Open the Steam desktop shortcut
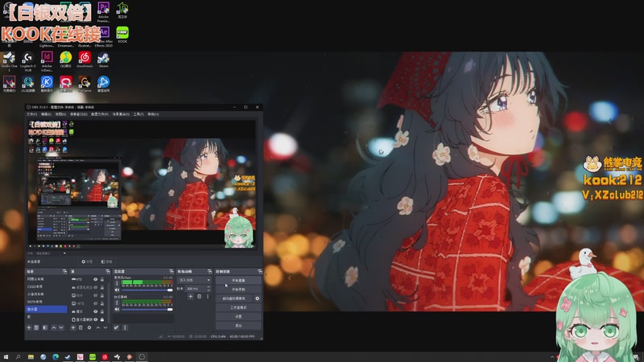This screenshot has width=644, height=362. coord(103,60)
